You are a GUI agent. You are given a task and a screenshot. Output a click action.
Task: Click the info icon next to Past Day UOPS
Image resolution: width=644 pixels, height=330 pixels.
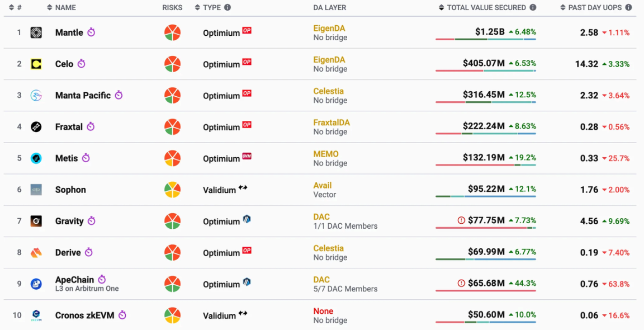point(628,8)
